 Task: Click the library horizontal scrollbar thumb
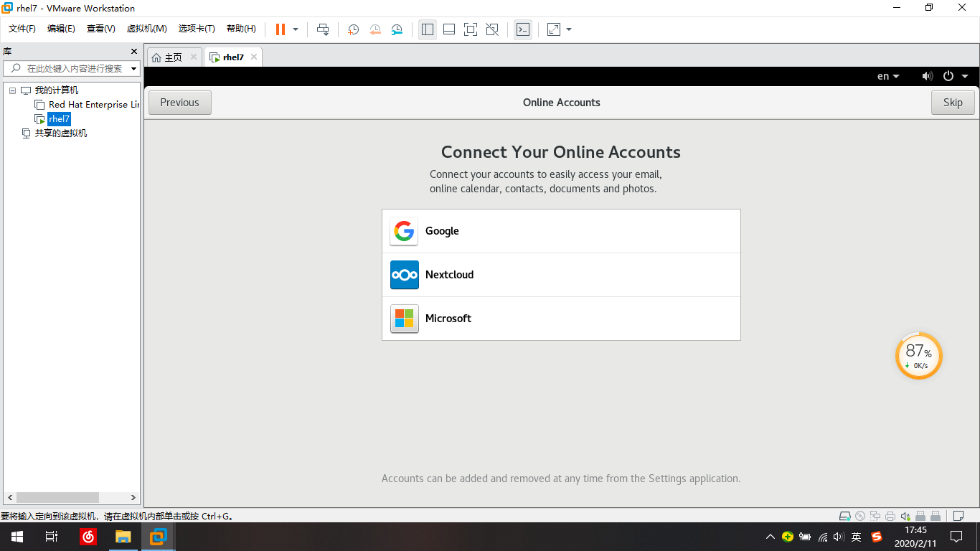(57, 497)
